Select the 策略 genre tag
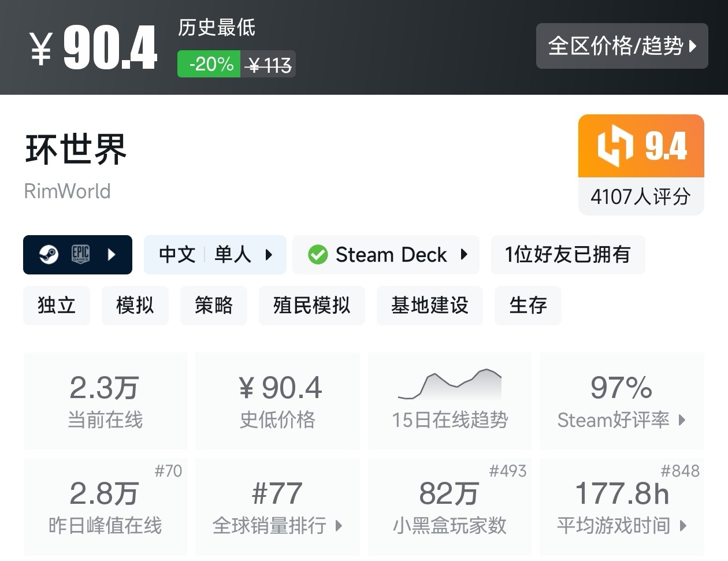Image resolution: width=728 pixels, height=561 pixels. [x=214, y=305]
